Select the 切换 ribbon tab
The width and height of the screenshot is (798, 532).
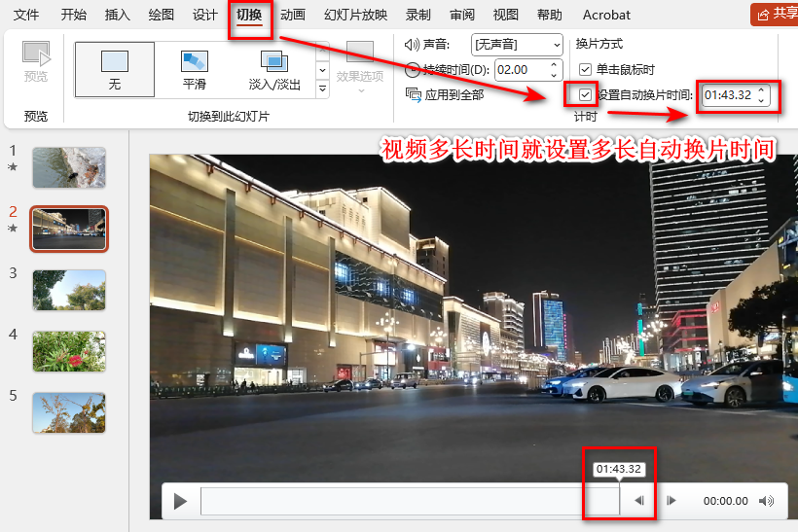tap(249, 15)
